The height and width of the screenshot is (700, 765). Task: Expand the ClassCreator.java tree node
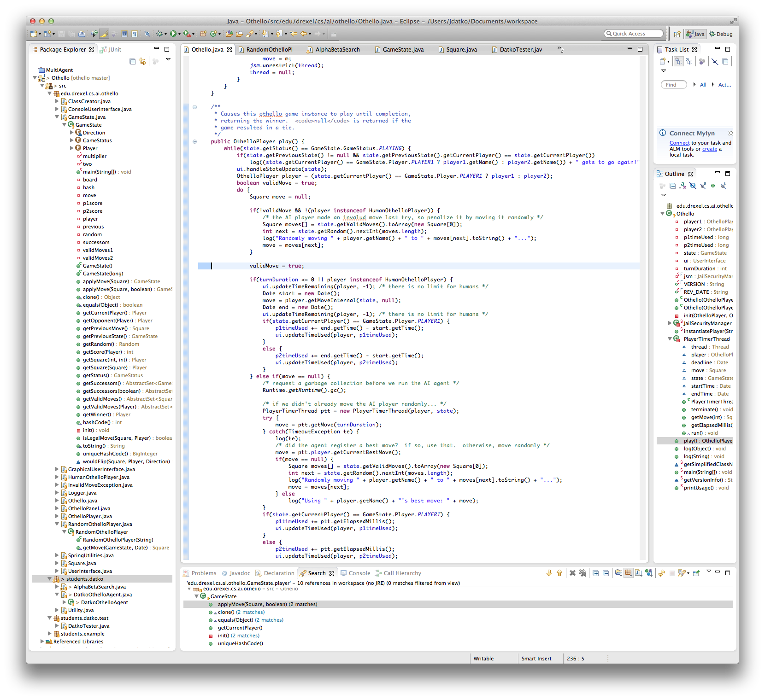pyautogui.click(x=57, y=101)
